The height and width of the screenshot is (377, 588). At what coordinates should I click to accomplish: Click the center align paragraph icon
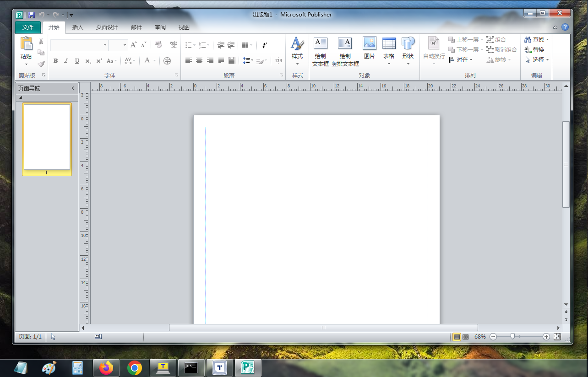[x=199, y=60]
